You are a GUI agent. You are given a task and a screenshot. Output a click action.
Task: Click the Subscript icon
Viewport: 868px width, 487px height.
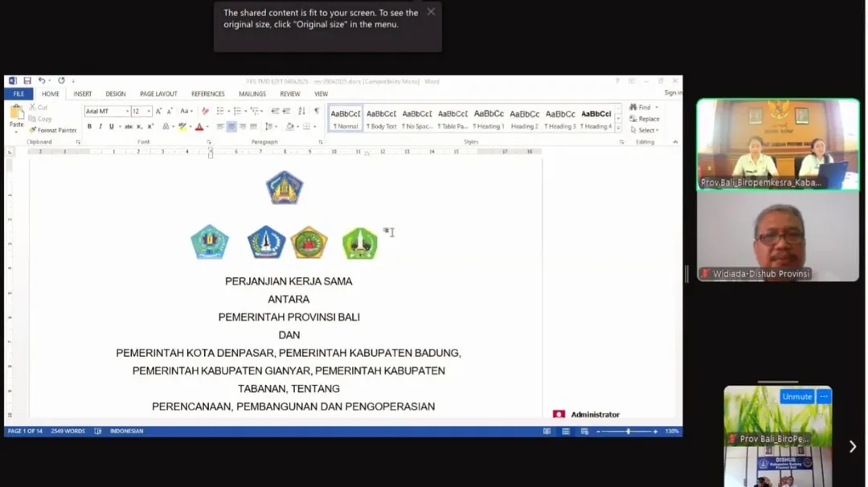140,127
